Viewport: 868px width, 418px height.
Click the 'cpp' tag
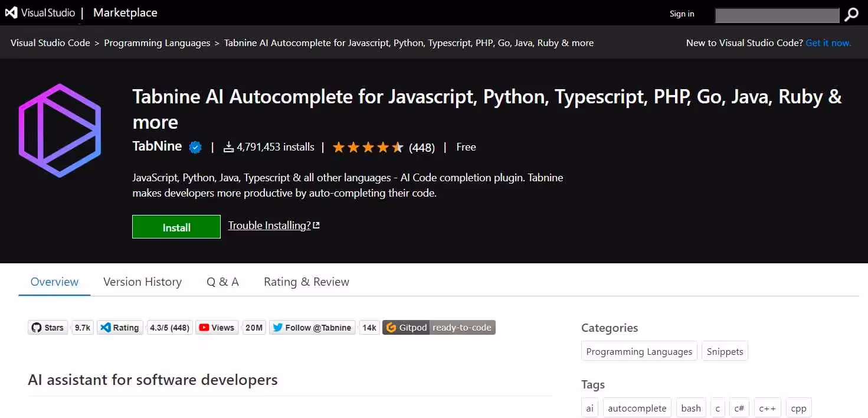tap(798, 408)
